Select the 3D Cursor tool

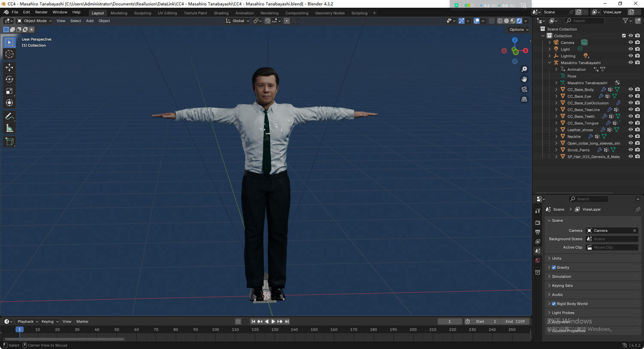point(9,54)
